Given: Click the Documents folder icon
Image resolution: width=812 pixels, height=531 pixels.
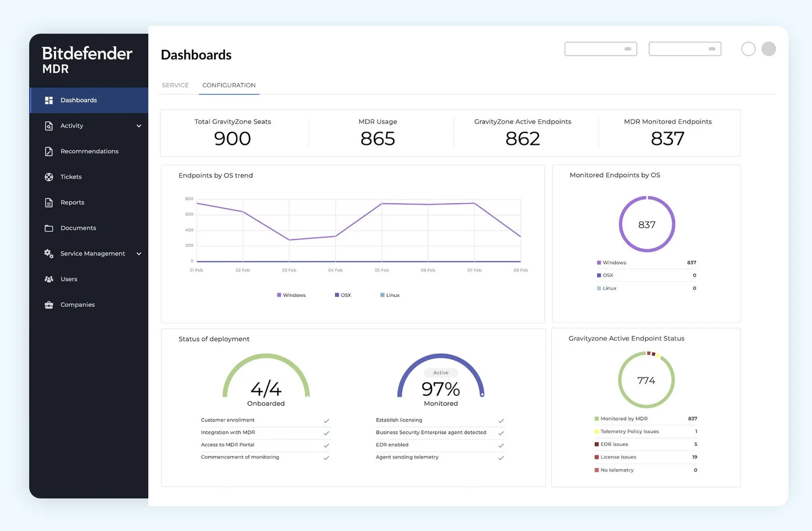Looking at the screenshot, I should pos(49,228).
